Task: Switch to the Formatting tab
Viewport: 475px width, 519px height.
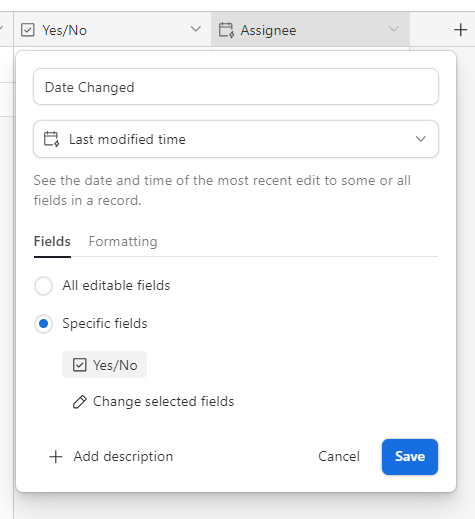Action: [x=123, y=241]
